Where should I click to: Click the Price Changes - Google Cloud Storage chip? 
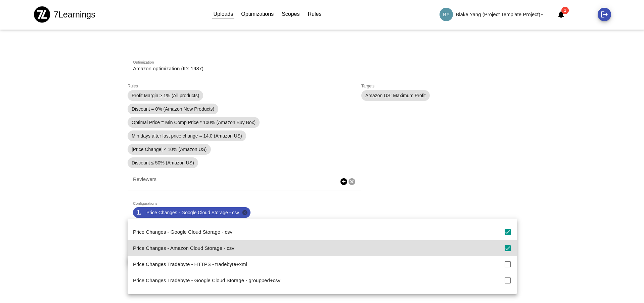192,213
